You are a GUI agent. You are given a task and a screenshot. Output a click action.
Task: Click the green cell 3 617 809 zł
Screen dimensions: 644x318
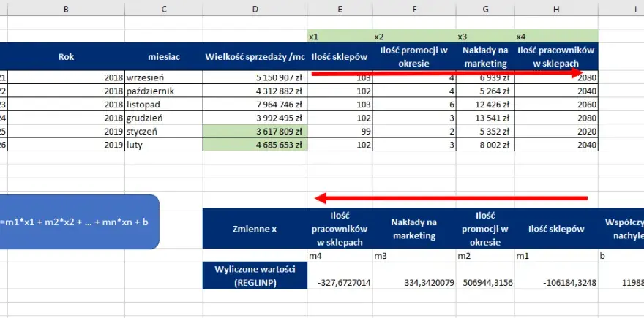tap(255, 132)
